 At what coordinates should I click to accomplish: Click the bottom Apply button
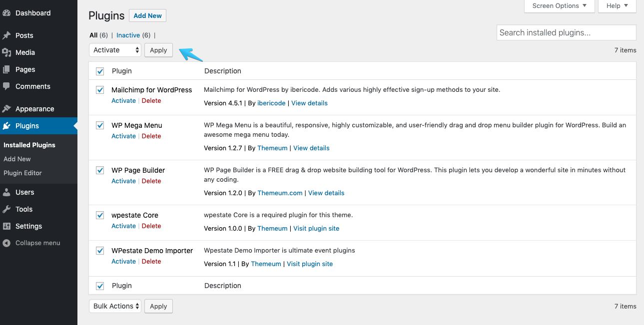[x=158, y=306]
